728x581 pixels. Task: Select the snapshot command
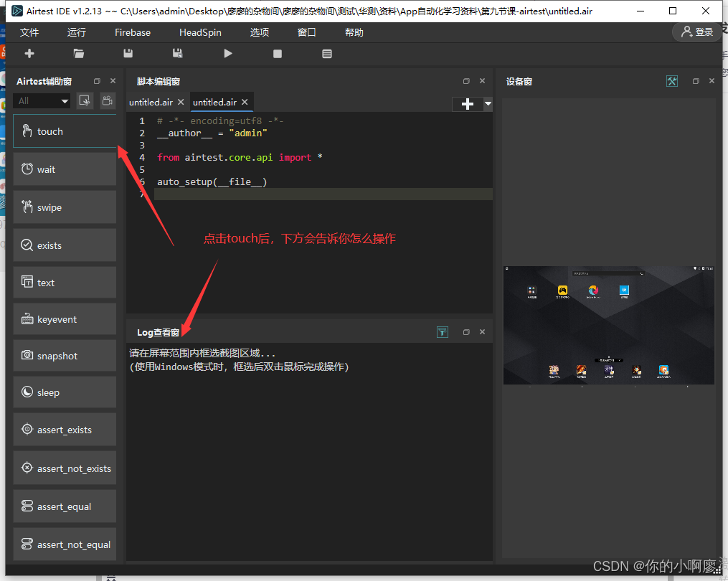[x=65, y=356]
